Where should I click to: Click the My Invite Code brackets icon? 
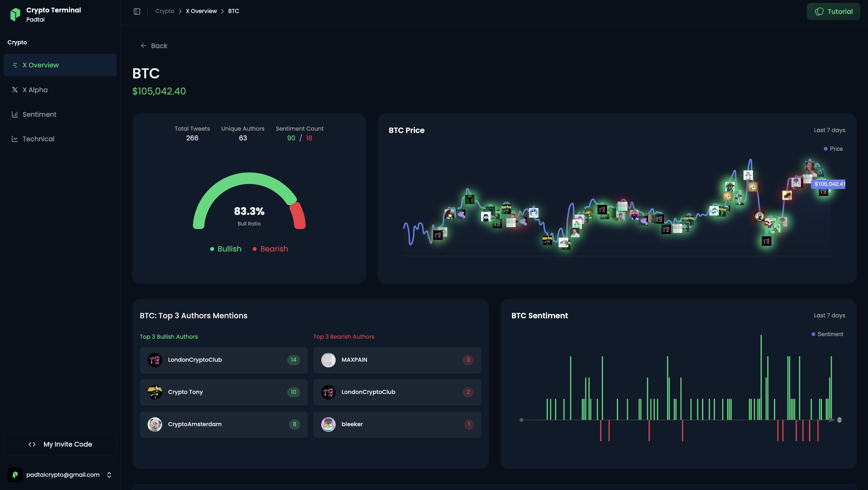tap(32, 444)
